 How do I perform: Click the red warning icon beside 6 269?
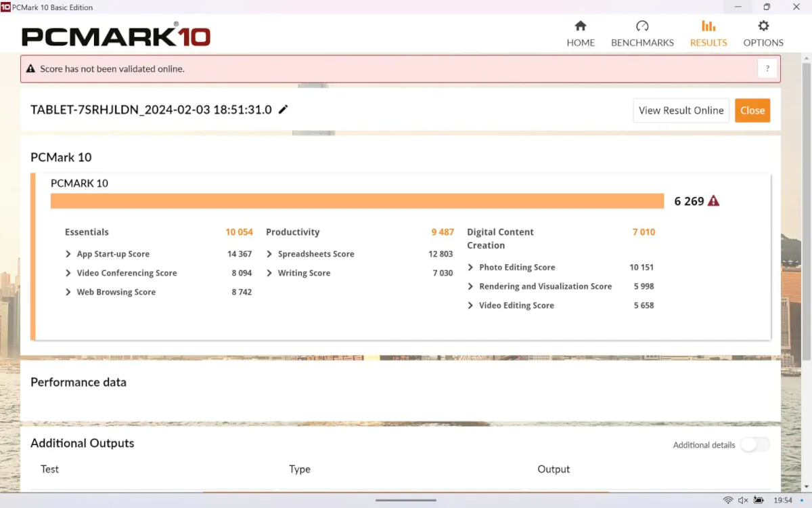[713, 201]
